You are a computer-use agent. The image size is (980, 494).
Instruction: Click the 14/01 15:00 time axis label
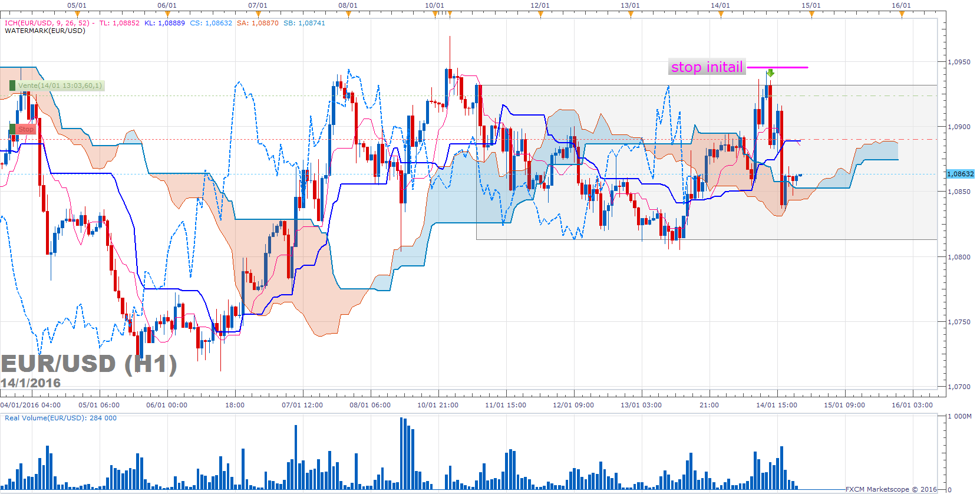(776, 405)
